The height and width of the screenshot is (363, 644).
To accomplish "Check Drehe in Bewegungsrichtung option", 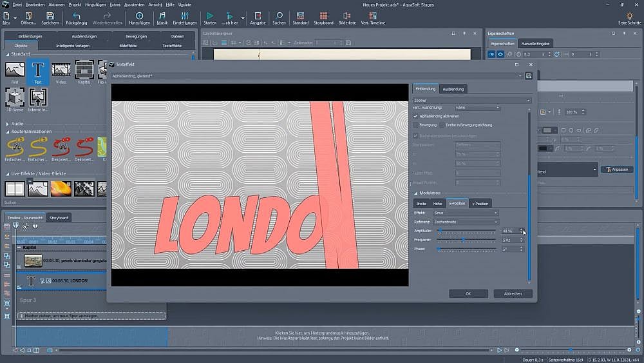I will coord(442,124).
